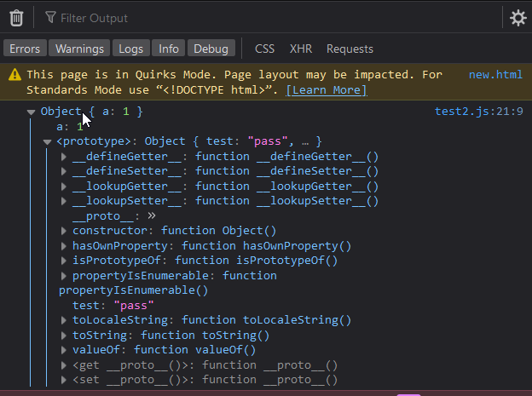Click the Quirks Mode warning triangle icon
This screenshot has width=532, height=396.
click(x=14, y=75)
